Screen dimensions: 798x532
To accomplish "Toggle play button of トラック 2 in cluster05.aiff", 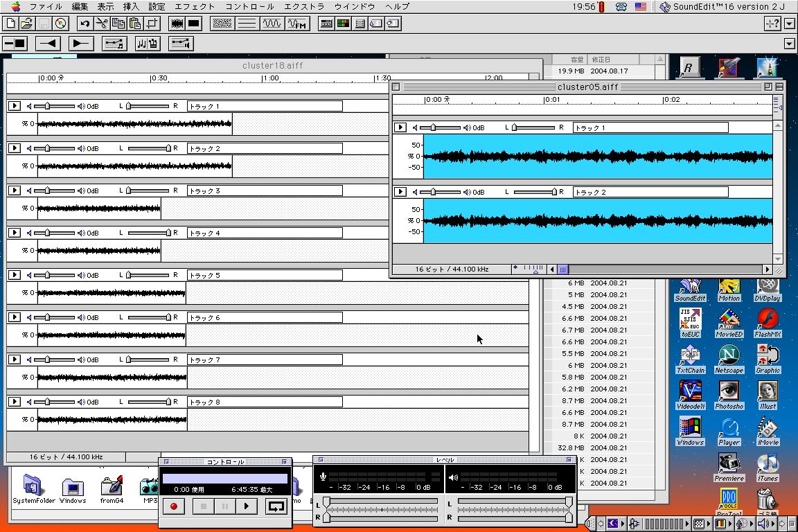I will [400, 192].
